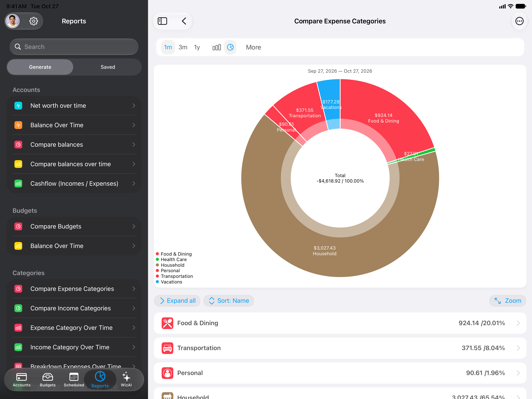
Task: Open the Accounts tab in bottom bar
Action: [21, 380]
